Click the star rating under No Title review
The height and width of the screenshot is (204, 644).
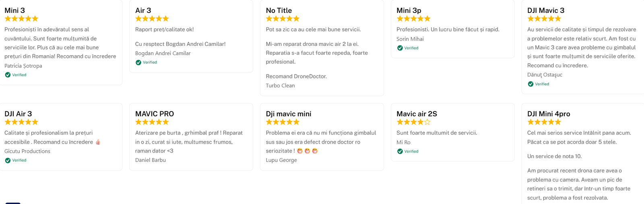(x=283, y=19)
